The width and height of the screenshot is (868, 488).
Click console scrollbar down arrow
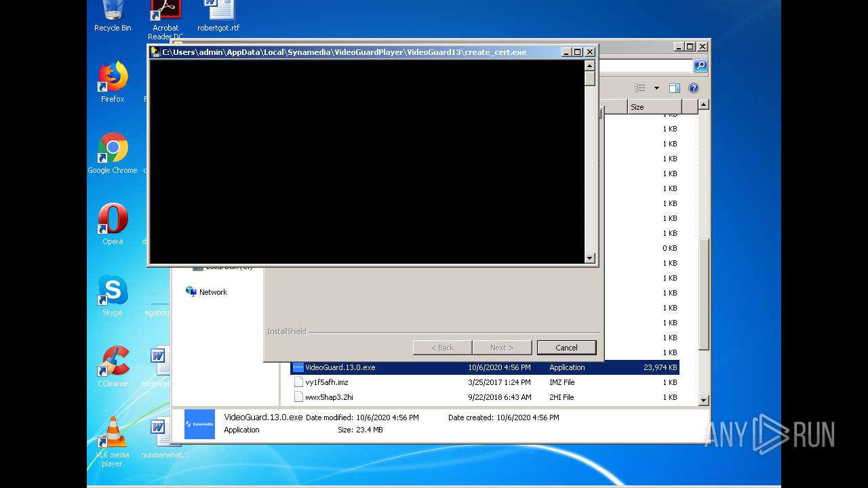click(589, 258)
